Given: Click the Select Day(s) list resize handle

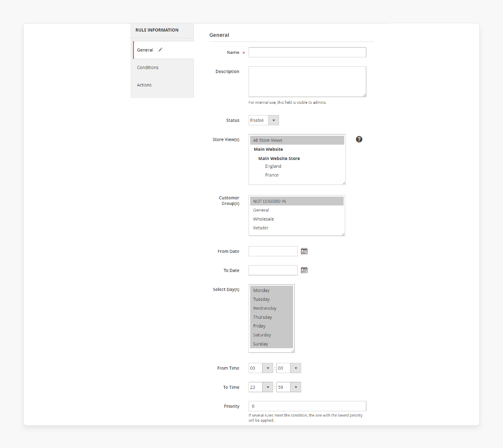Looking at the screenshot, I should click(x=293, y=351).
